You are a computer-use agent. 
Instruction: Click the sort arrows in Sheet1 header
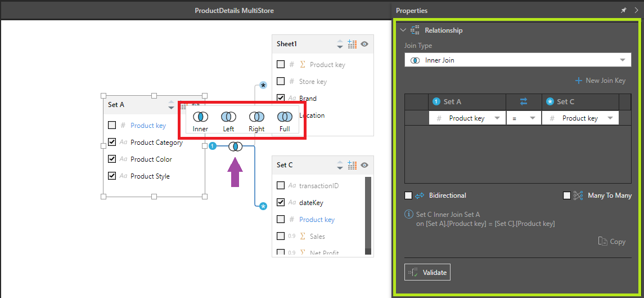[340, 45]
